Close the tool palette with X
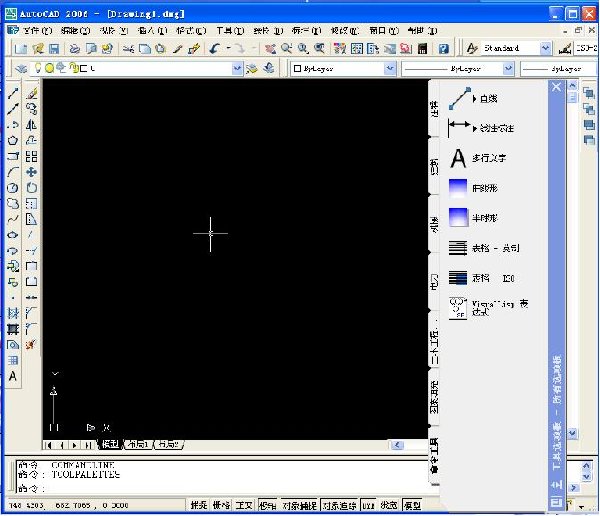Viewport: 600px width, 516px height. pos(556,87)
